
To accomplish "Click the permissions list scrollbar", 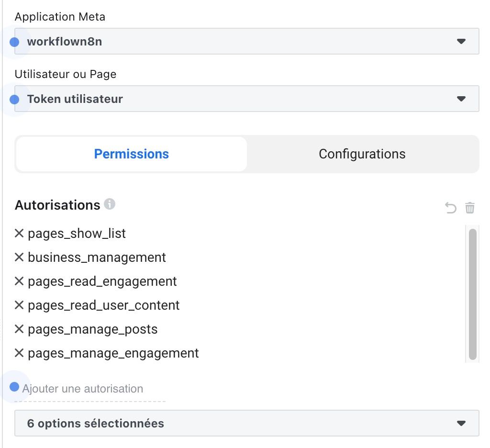I will 472,294.
